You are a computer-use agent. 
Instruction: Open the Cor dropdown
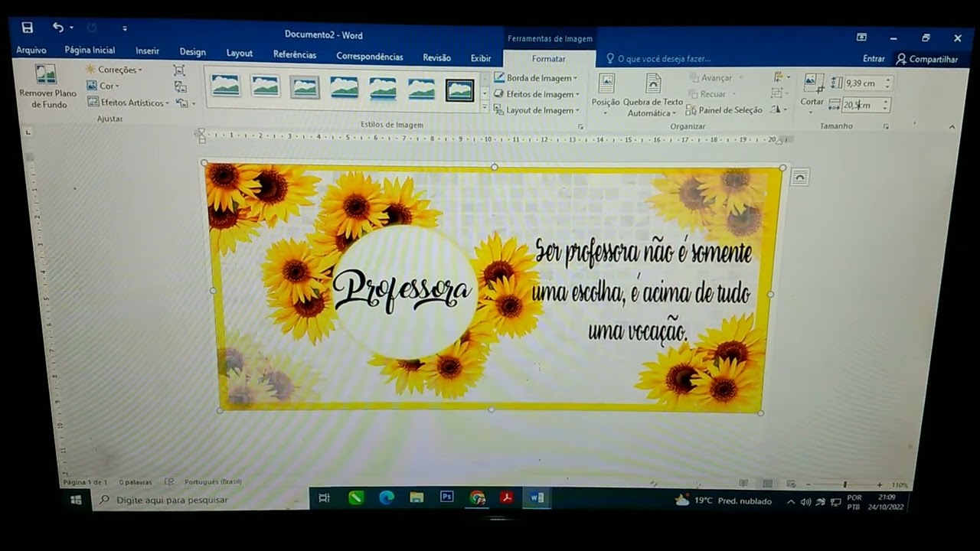pos(103,86)
